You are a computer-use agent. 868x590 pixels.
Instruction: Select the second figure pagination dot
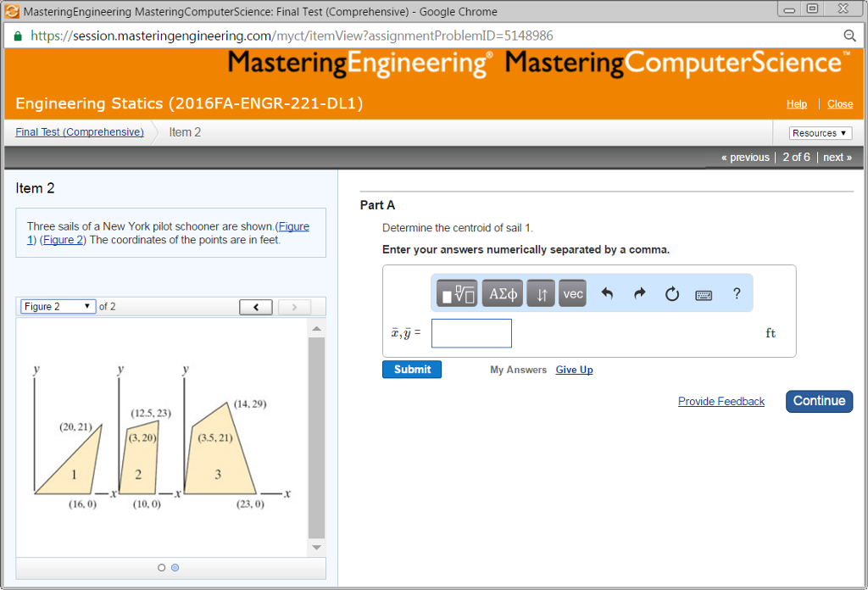coord(175,567)
